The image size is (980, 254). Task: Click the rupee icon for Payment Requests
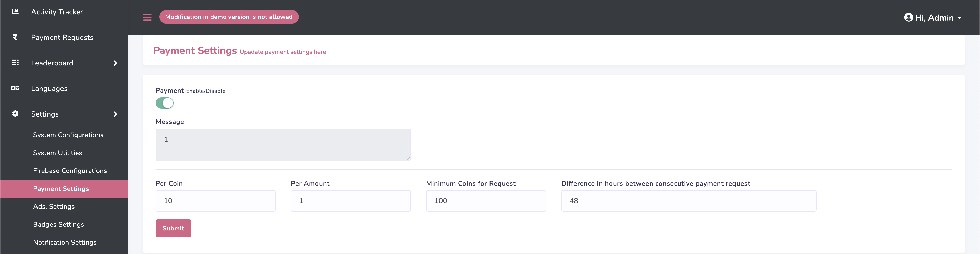[x=15, y=37]
